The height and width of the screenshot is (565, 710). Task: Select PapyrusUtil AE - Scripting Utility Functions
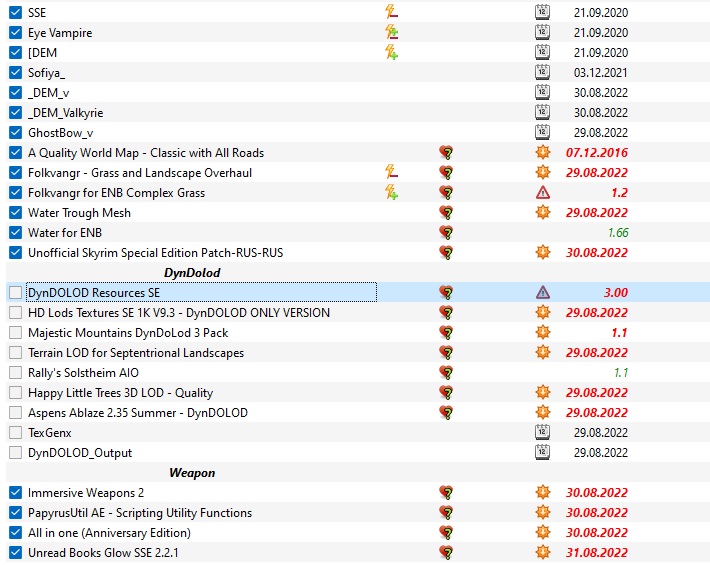(x=140, y=513)
